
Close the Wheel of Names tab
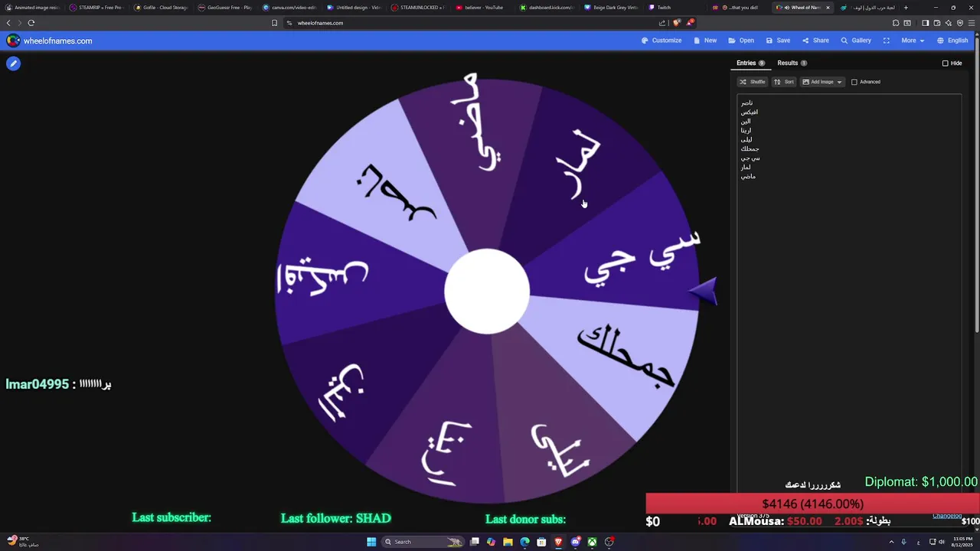[x=828, y=8]
